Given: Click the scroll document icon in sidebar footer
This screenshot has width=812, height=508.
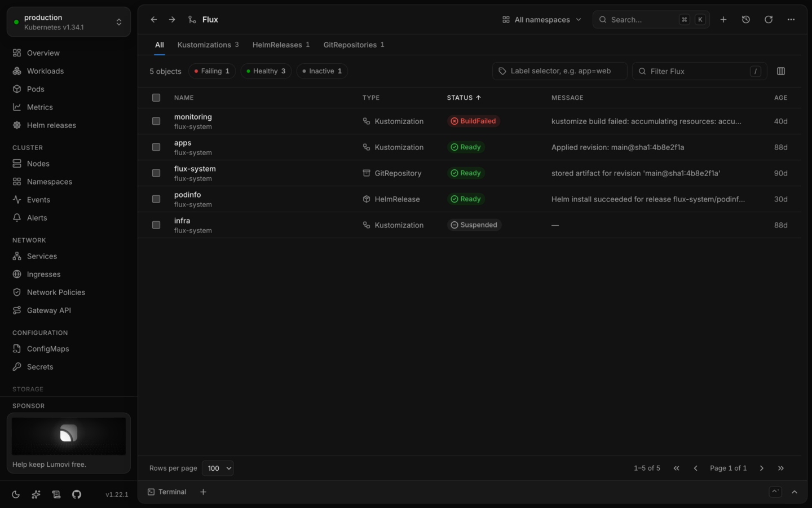Looking at the screenshot, I should 56,494.
